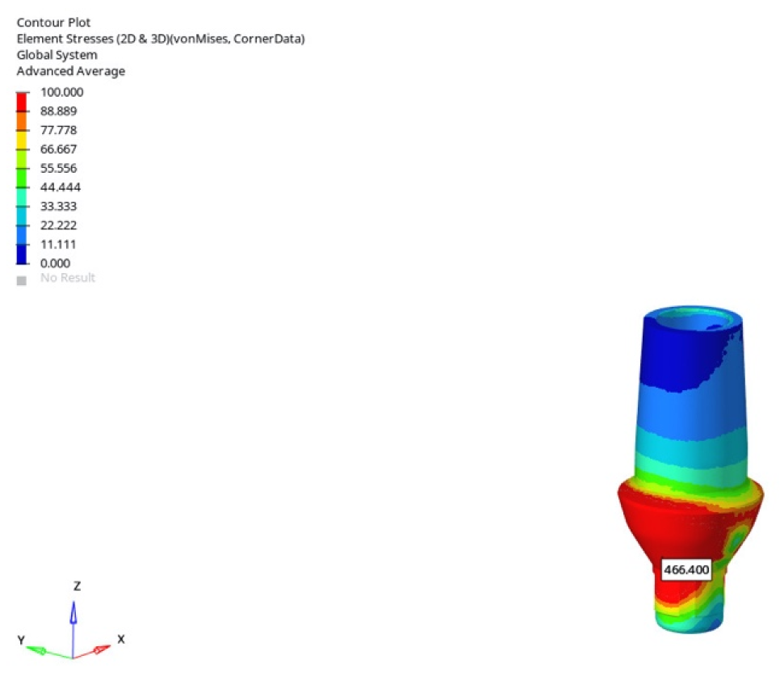Select the 55.556 legend value
Viewport: 784px width, 685px height.
click(x=58, y=168)
